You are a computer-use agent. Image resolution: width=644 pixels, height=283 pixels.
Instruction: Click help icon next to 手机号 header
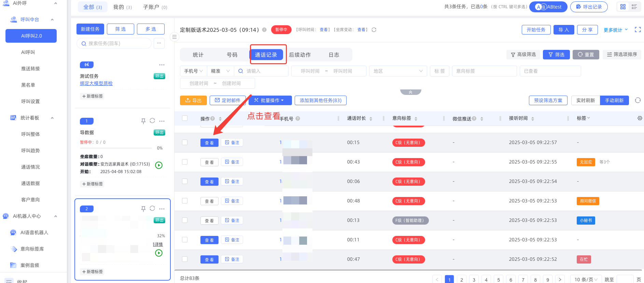pos(298,118)
